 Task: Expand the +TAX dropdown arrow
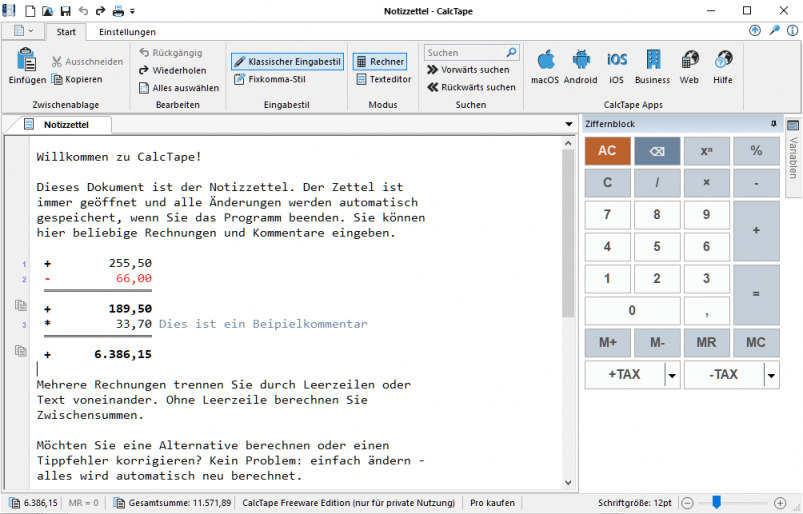coord(672,375)
